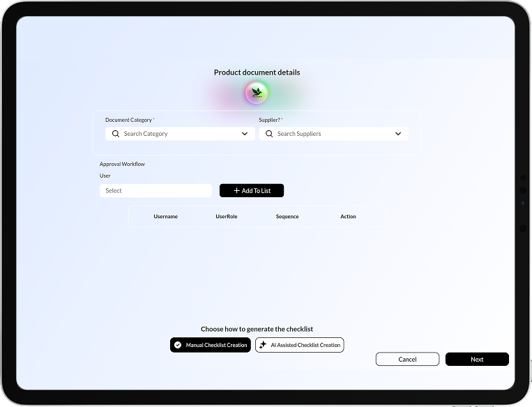Click the UserRole column header
The width and height of the screenshot is (532, 407).
tap(227, 217)
